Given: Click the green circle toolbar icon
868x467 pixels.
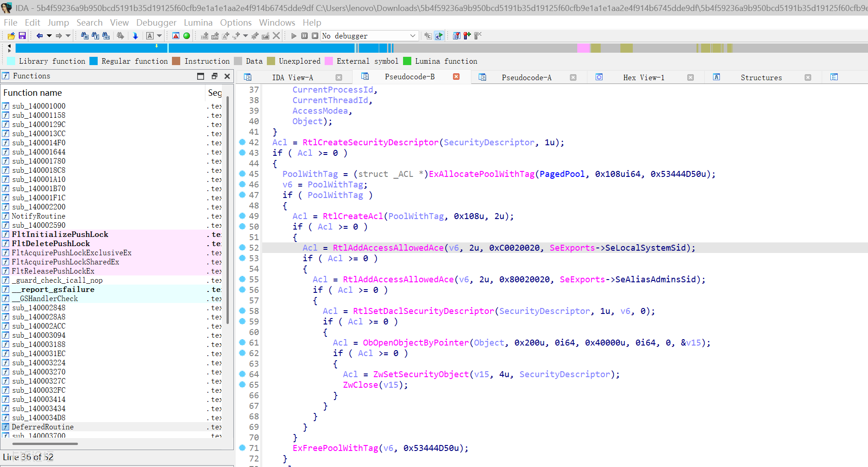Looking at the screenshot, I should (187, 36).
